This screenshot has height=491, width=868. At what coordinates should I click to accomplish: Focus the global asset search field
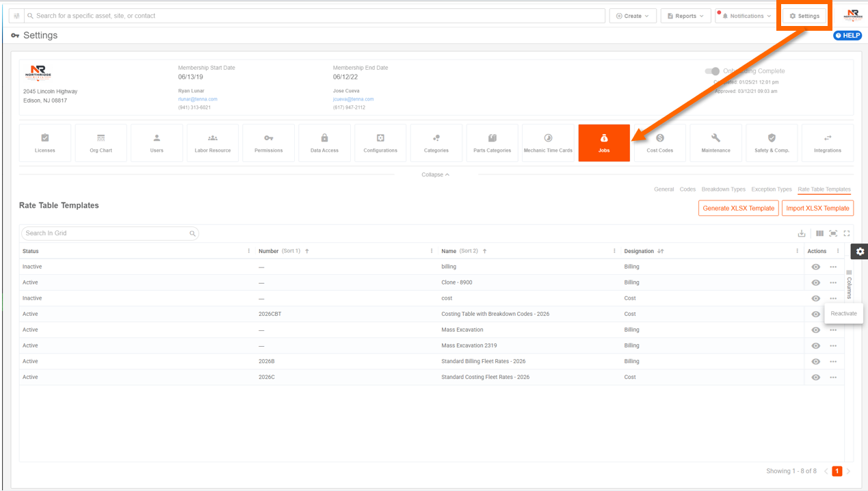pos(315,16)
